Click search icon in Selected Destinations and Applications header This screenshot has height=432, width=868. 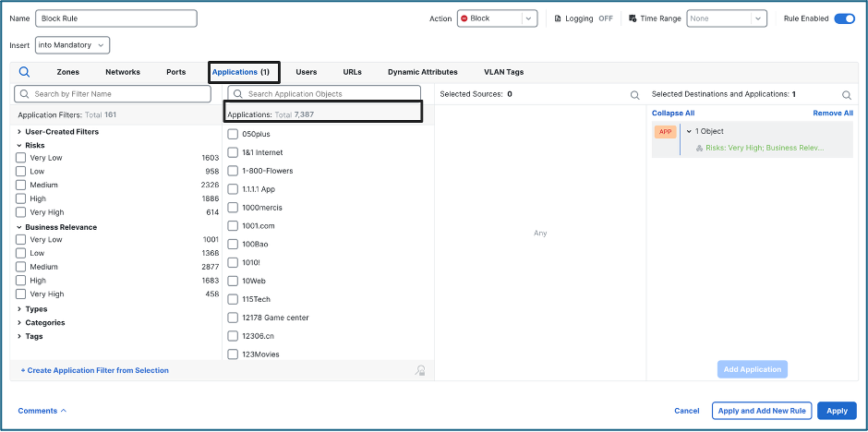coord(847,94)
